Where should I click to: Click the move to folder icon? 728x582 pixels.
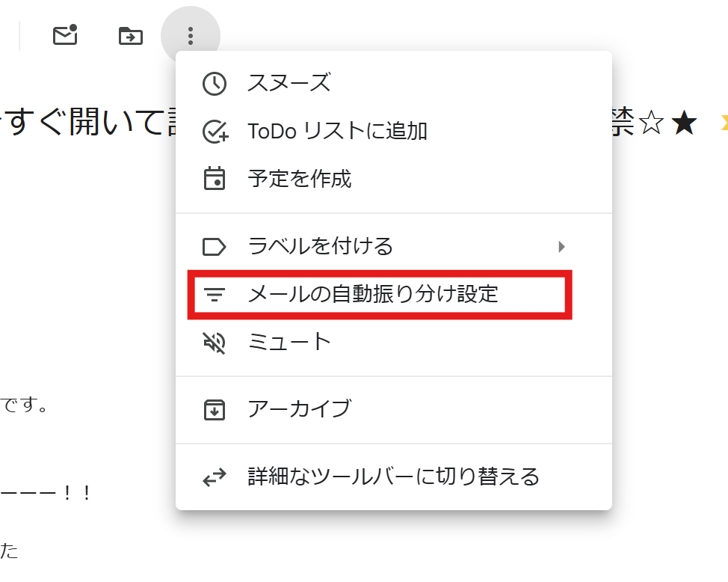pyautogui.click(x=131, y=35)
